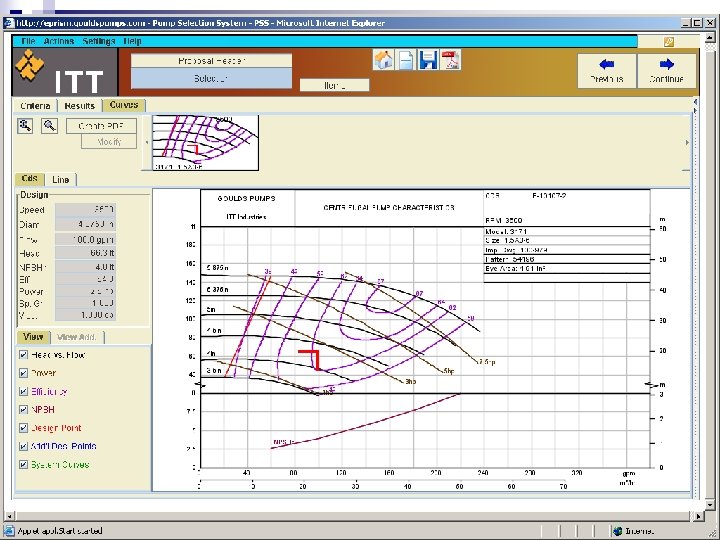720x540 pixels.
Task: Click the viscosity field showing 1.000 cp
Action: 85,315
